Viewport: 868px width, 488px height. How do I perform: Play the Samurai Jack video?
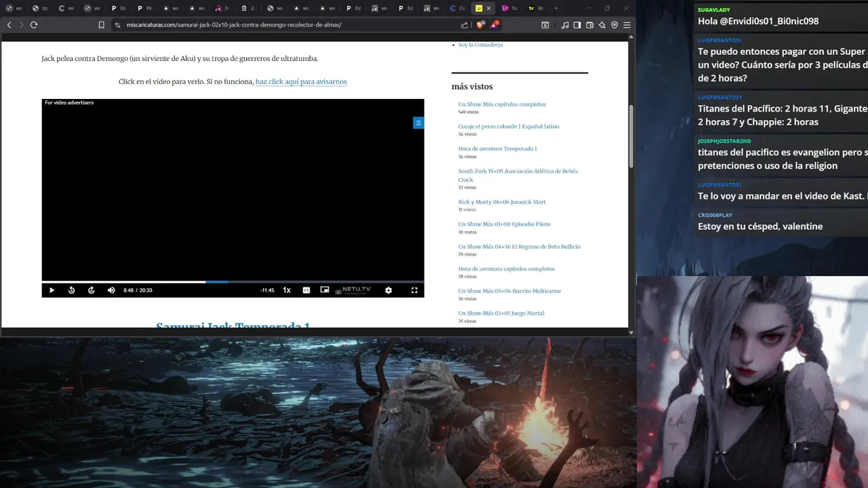pyautogui.click(x=52, y=290)
